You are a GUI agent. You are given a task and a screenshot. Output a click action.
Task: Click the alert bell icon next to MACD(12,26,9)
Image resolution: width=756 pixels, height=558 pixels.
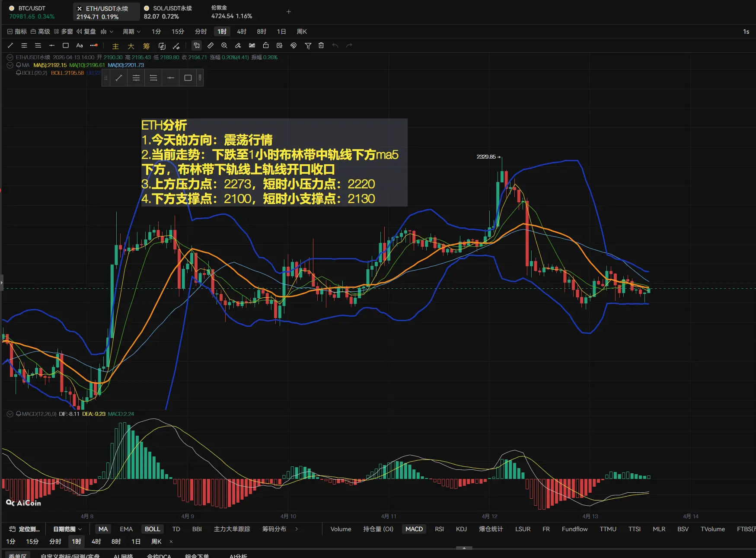tap(19, 414)
